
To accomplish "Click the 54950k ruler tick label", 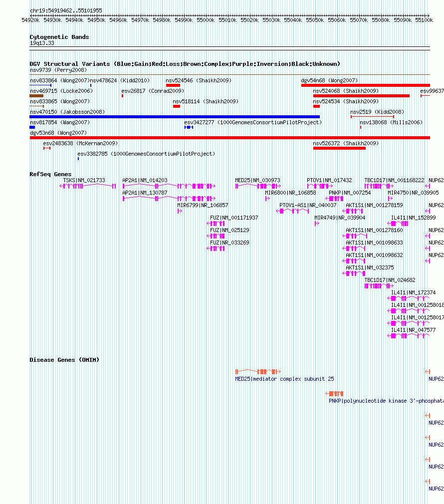I will pos(96,20).
